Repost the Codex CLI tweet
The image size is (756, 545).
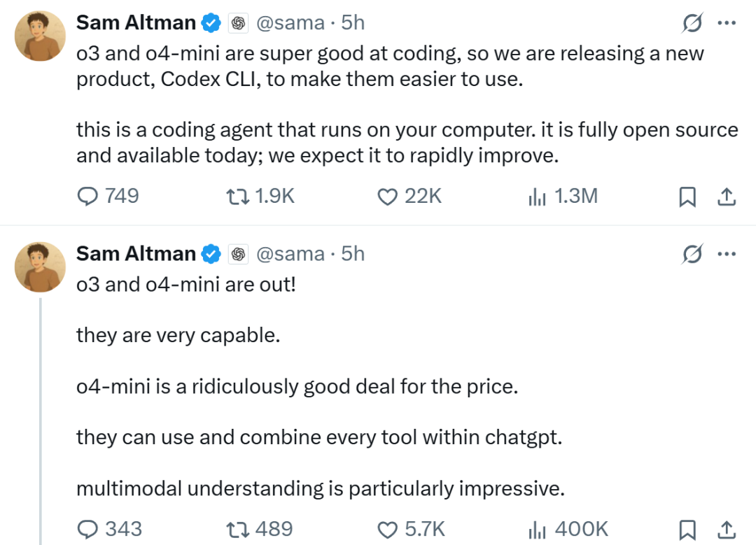260,196
